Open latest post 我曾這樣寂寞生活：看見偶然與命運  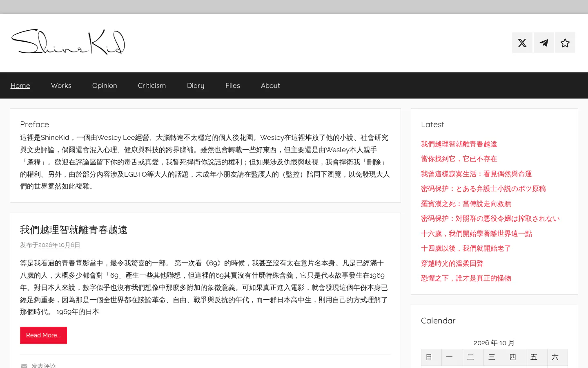coord(476,174)
